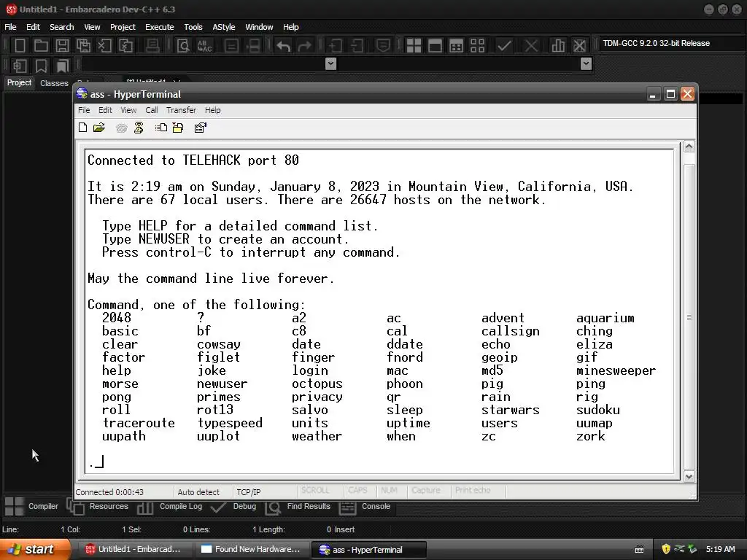Click New connection icon in HyperTerminal toolbar
The height and width of the screenshot is (560, 747).
click(83, 128)
